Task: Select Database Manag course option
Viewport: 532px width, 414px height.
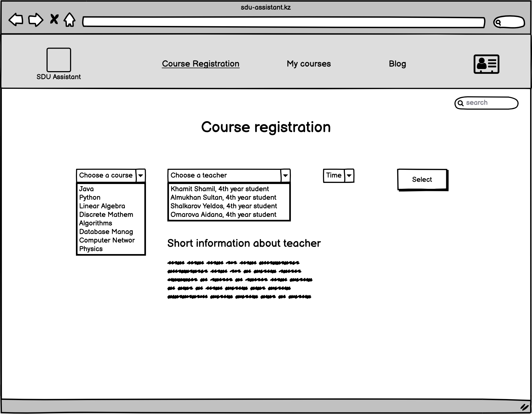Action: pos(111,232)
